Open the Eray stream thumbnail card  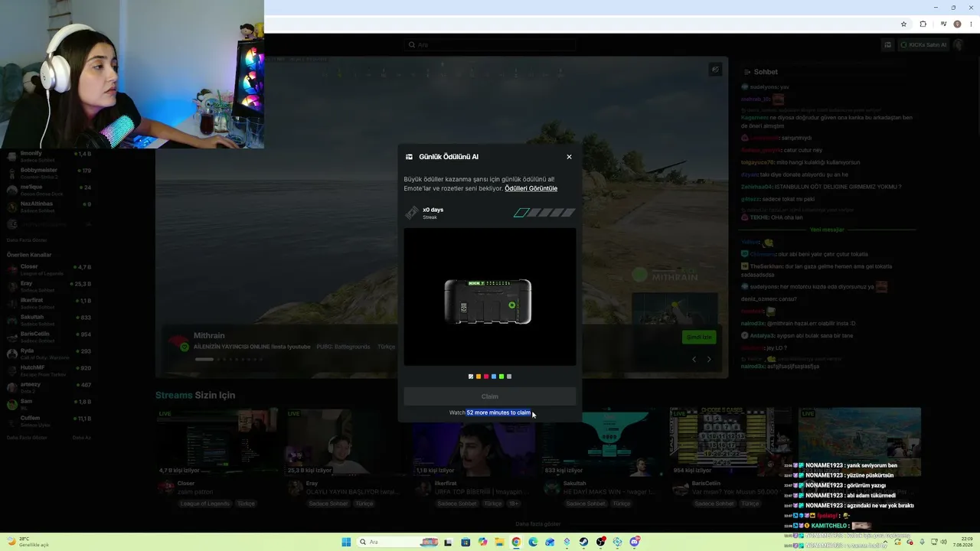(x=346, y=443)
